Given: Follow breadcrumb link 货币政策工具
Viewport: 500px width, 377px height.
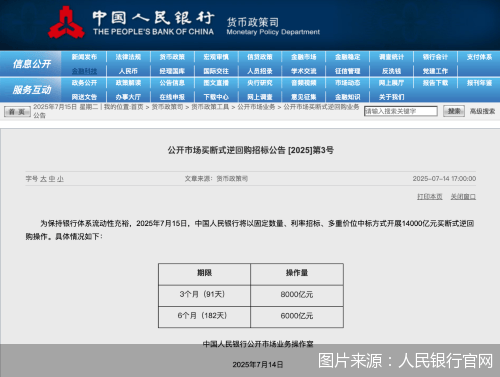Looking at the screenshot, I should tap(210, 107).
